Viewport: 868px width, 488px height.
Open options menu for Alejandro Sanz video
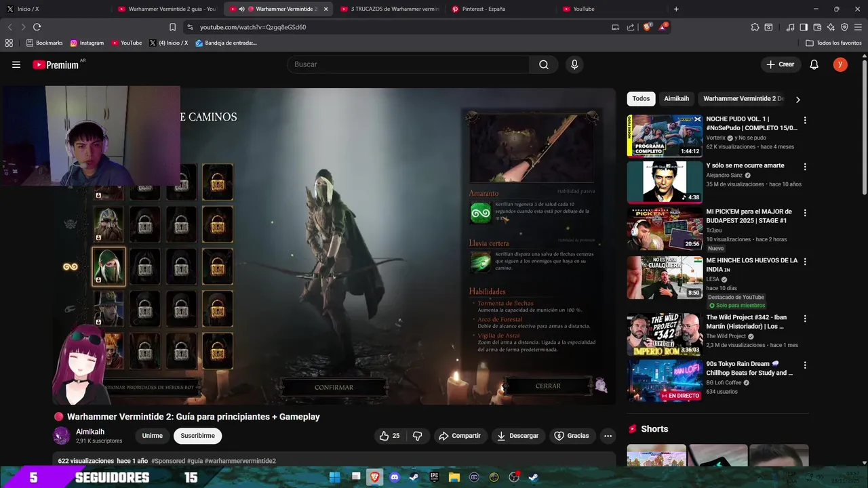(x=805, y=167)
